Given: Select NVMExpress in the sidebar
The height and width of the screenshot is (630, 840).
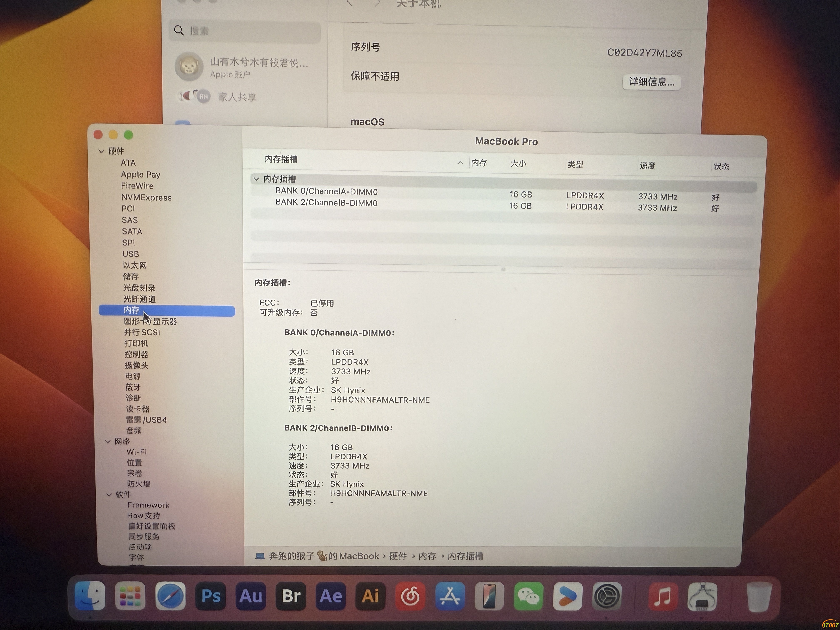Looking at the screenshot, I should (146, 197).
